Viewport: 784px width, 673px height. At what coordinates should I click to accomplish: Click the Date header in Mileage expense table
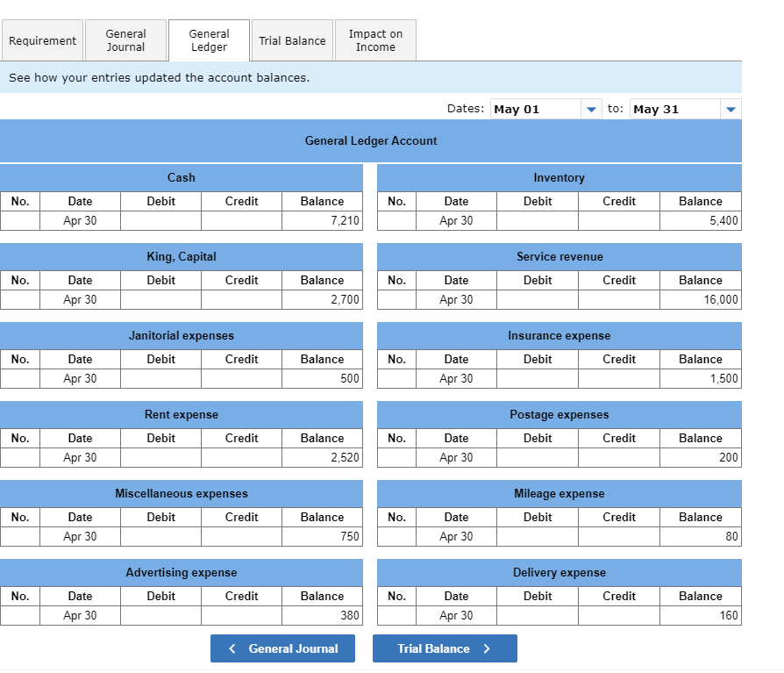coord(456,518)
